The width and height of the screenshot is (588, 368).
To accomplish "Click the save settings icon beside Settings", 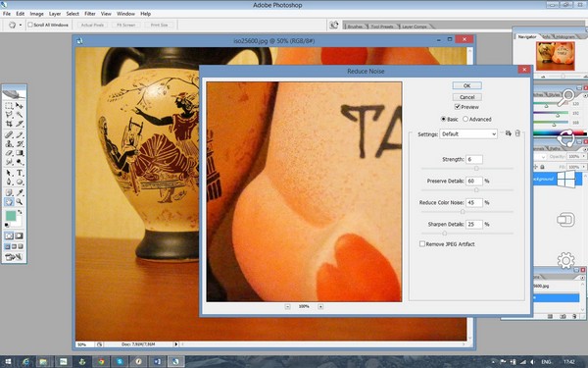I will pyautogui.click(x=508, y=133).
